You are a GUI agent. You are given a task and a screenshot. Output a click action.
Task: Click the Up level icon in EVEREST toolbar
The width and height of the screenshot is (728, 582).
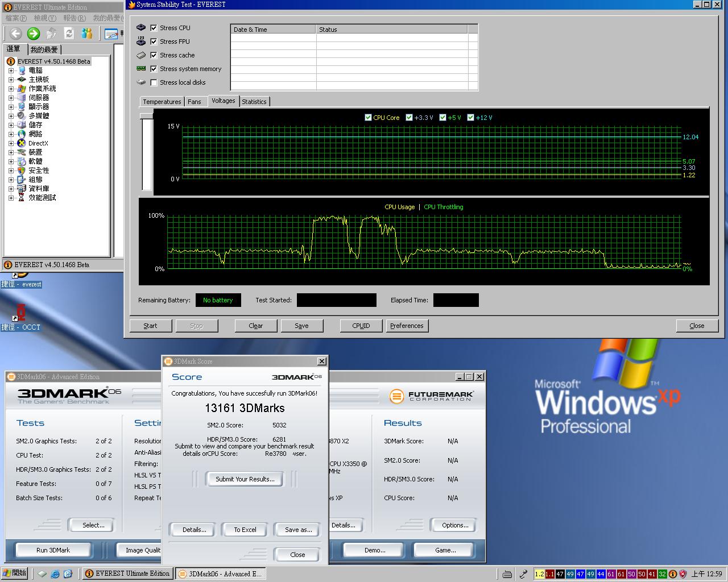(x=52, y=34)
